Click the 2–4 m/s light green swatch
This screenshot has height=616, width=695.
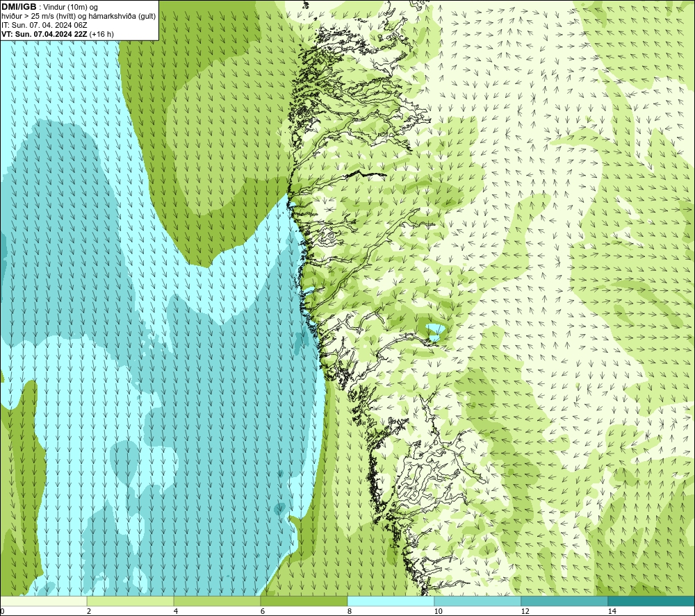131,601
